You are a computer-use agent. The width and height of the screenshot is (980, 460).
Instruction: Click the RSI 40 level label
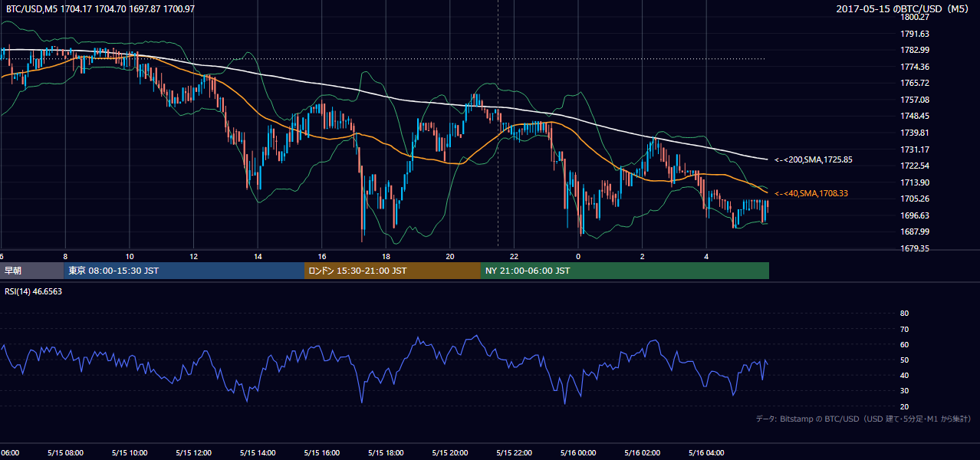904,376
